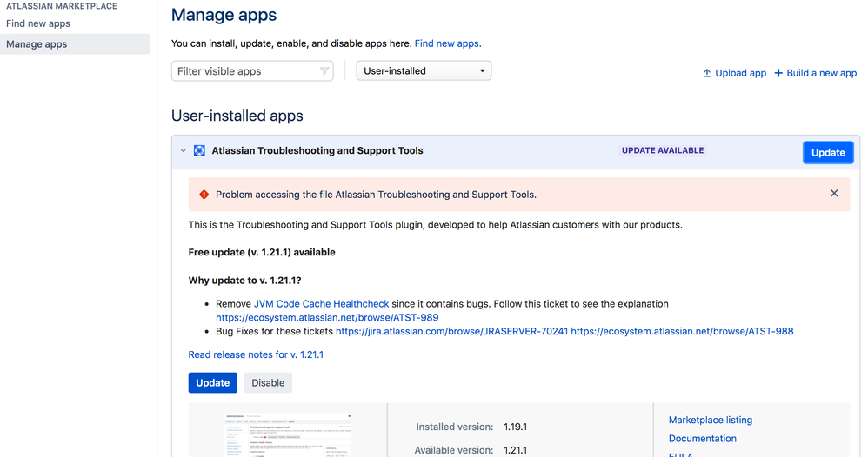Open Find new apps in sidebar
868x457 pixels.
pyautogui.click(x=38, y=23)
